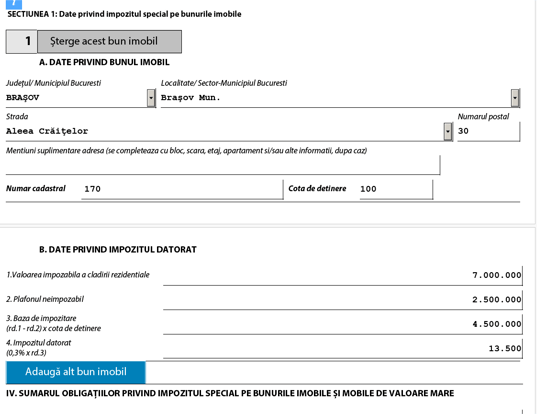Viewport: 537px width, 414px height.
Task: Click the Plafonul neimpozabil field showing 2.500.000
Action: point(343,300)
